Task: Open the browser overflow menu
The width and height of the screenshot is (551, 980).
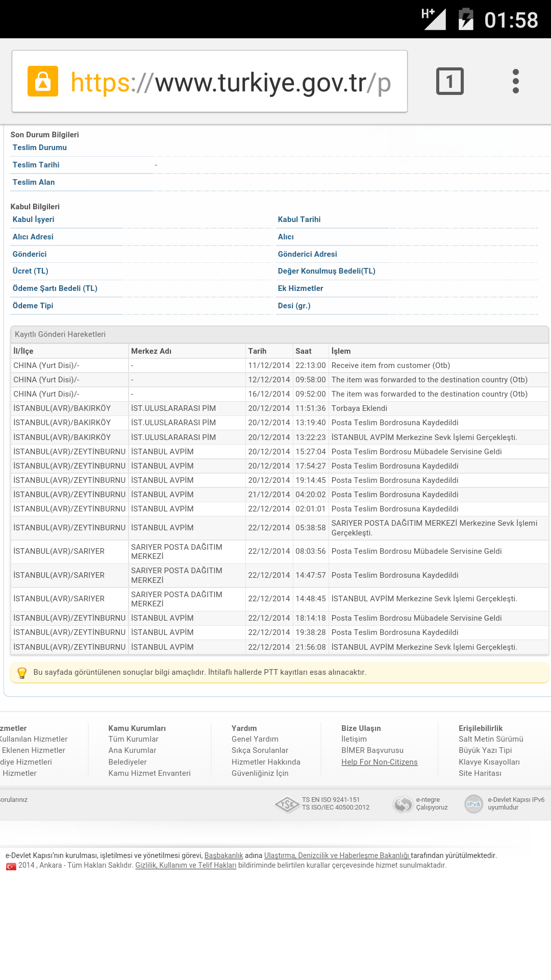Action: tap(516, 81)
